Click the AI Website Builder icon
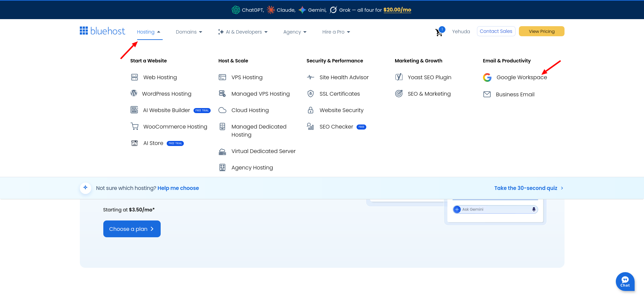The image size is (644, 299). click(134, 110)
